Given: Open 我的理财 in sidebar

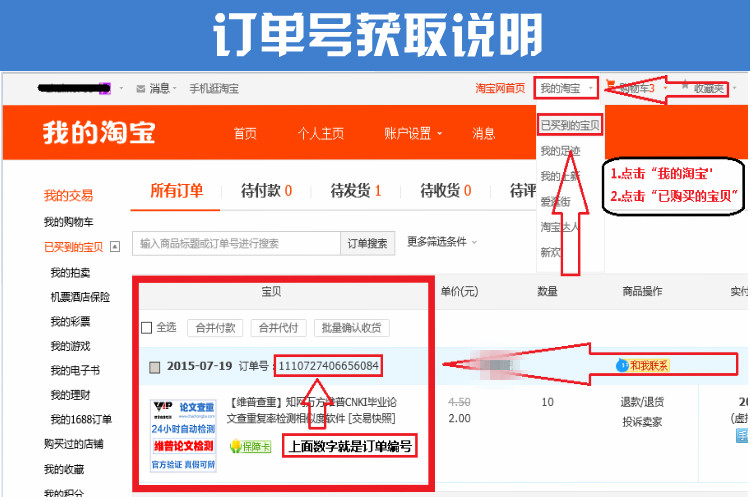Looking at the screenshot, I should pyautogui.click(x=70, y=395).
